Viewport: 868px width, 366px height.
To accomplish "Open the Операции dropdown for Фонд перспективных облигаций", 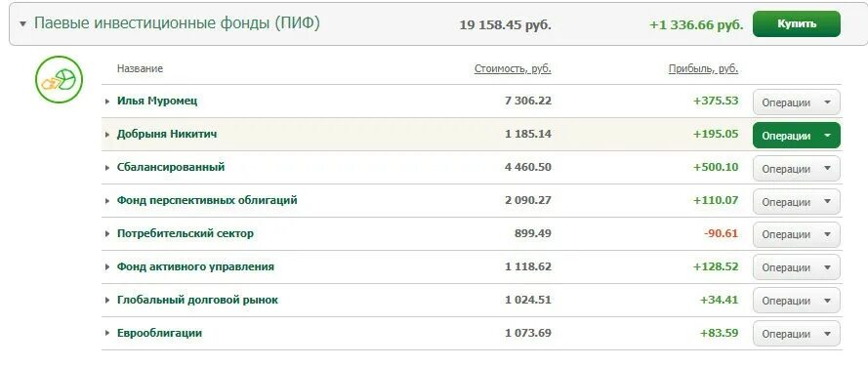I will (796, 202).
